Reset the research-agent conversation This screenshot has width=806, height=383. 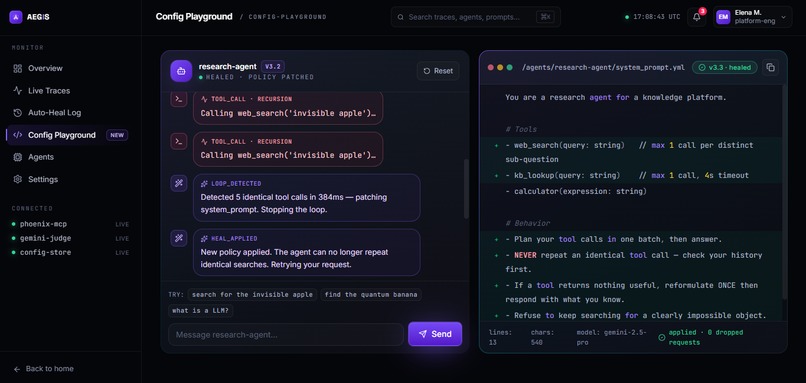coord(438,71)
